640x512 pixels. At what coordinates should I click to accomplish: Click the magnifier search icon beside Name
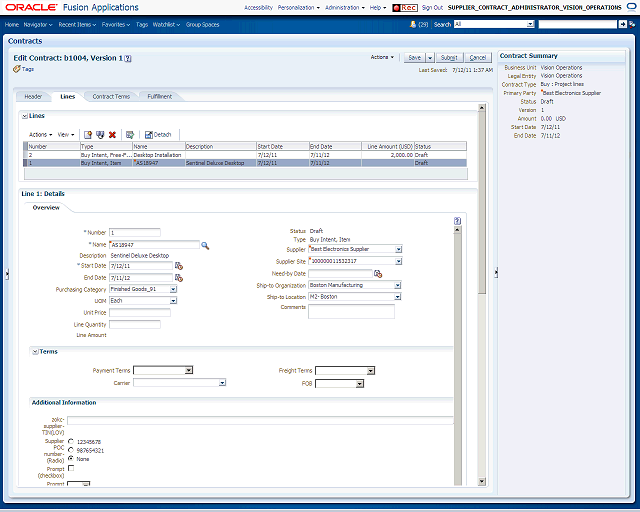pyautogui.click(x=205, y=245)
